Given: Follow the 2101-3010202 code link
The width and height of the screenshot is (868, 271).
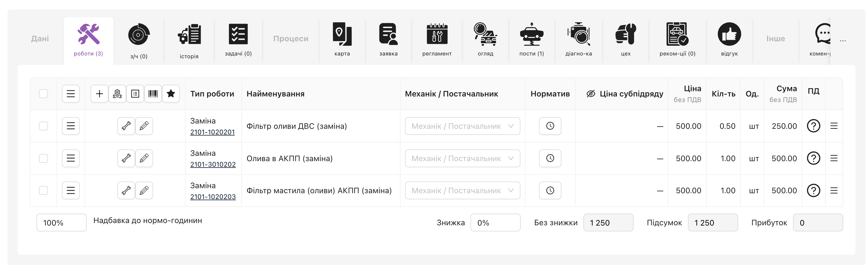Looking at the screenshot, I should 213,164.
